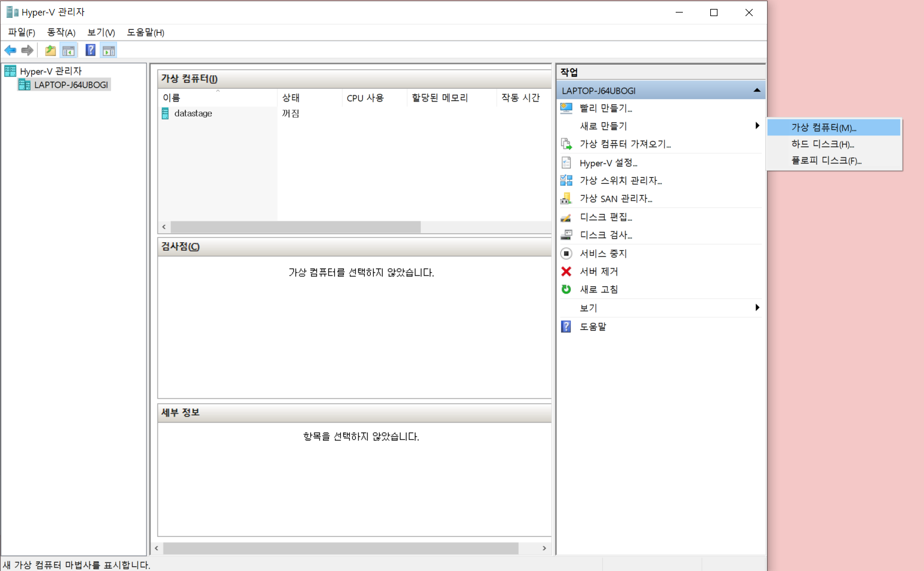Image resolution: width=924 pixels, height=571 pixels.
Task: Open the 동작(A) menu
Action: [61, 32]
